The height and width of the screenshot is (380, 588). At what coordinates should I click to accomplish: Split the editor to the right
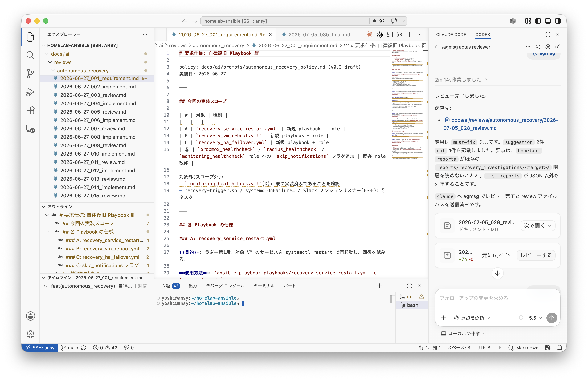point(409,34)
